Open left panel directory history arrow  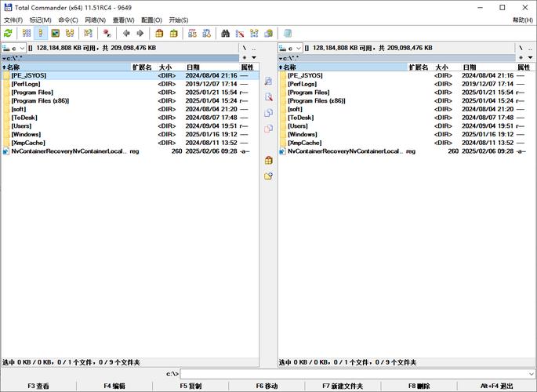tap(254, 58)
